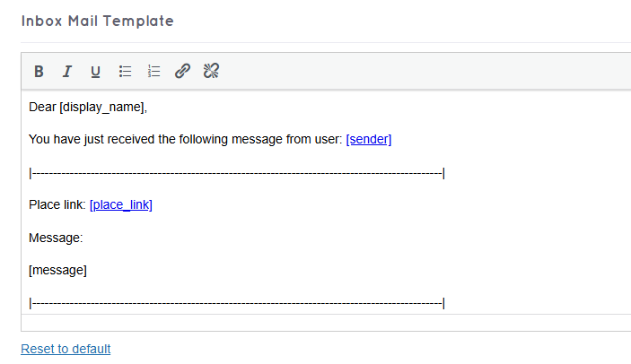Click the 'Place link:' label text
Screen dimensions: 631x364
point(57,204)
